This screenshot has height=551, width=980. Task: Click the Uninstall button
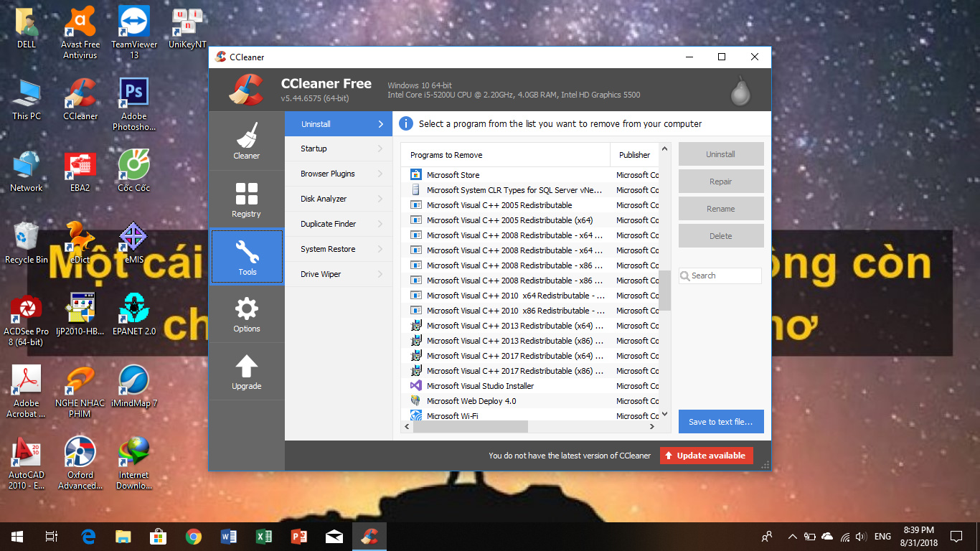tap(721, 154)
